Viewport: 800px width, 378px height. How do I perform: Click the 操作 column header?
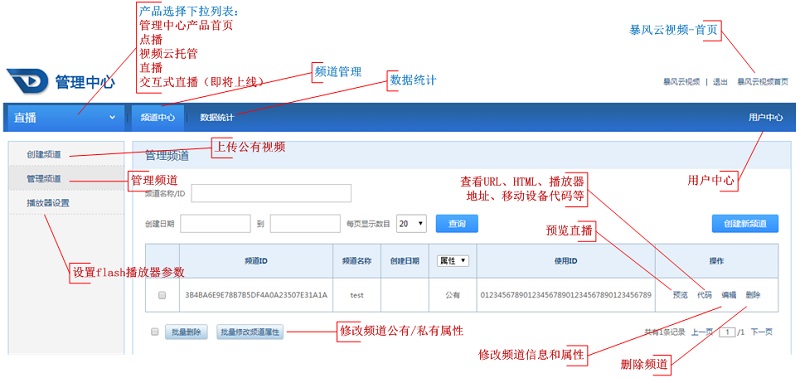pyautogui.click(x=716, y=261)
